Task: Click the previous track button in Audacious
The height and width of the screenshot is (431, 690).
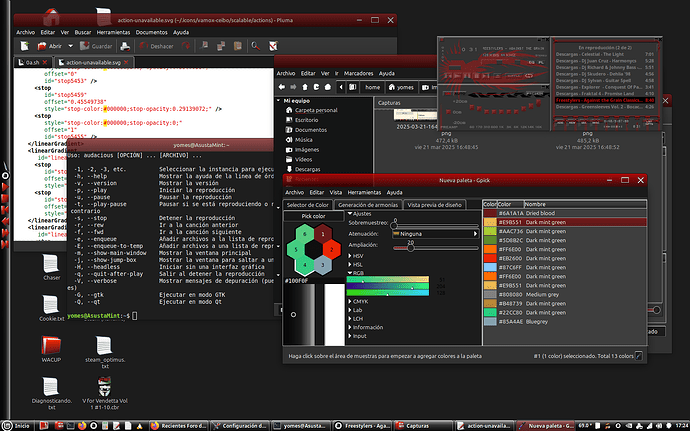Action: tap(447, 76)
